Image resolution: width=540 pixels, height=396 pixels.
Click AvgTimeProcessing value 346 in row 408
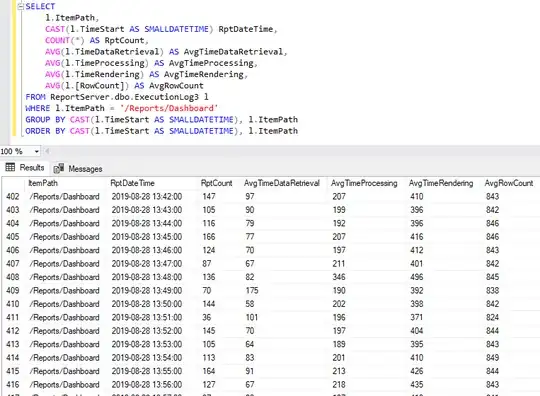(339, 277)
